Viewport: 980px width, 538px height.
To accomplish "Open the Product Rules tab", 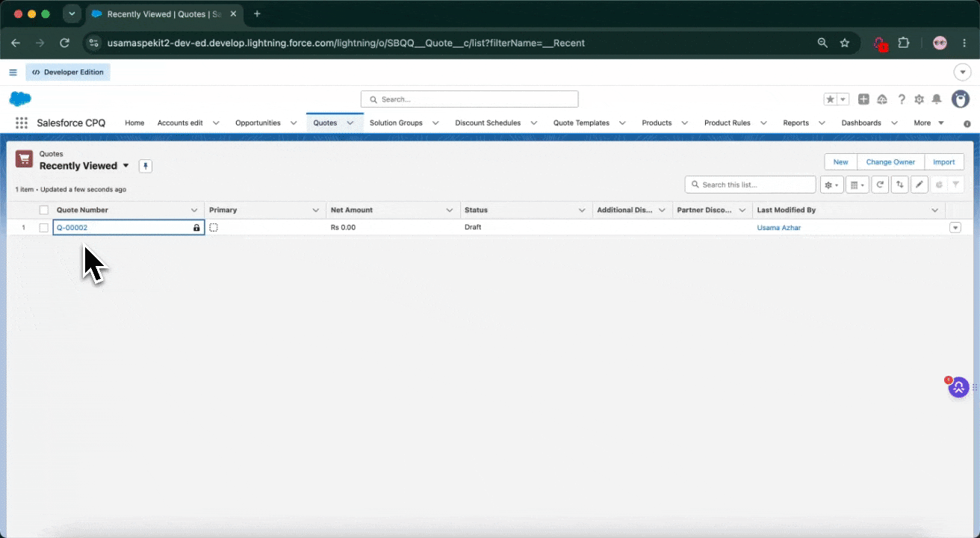I will click(728, 123).
